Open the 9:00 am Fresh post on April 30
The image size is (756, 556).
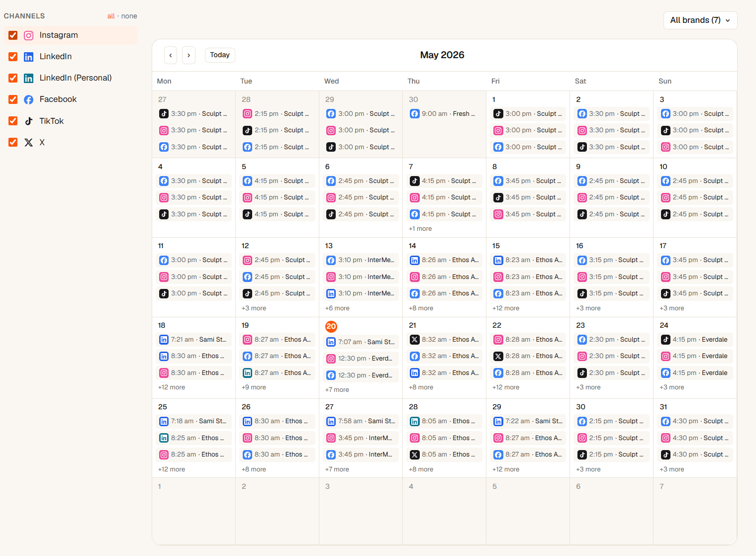click(x=445, y=114)
